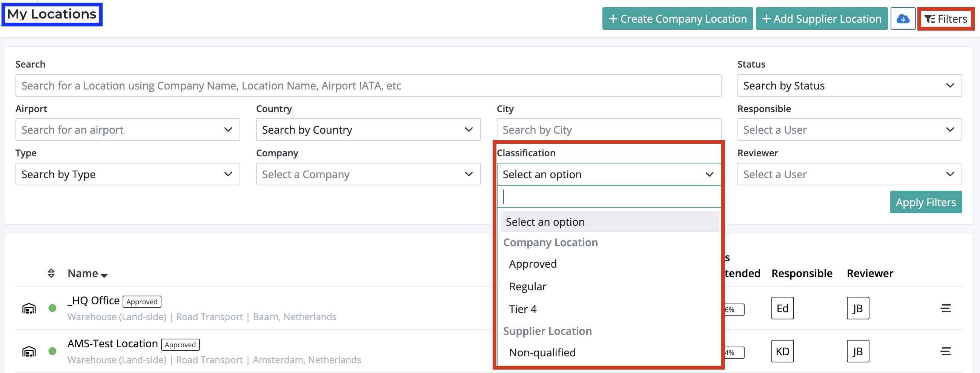Click warehouse icon of AMS-Test Location row
Viewport: 980px width, 373px height.
[29, 351]
